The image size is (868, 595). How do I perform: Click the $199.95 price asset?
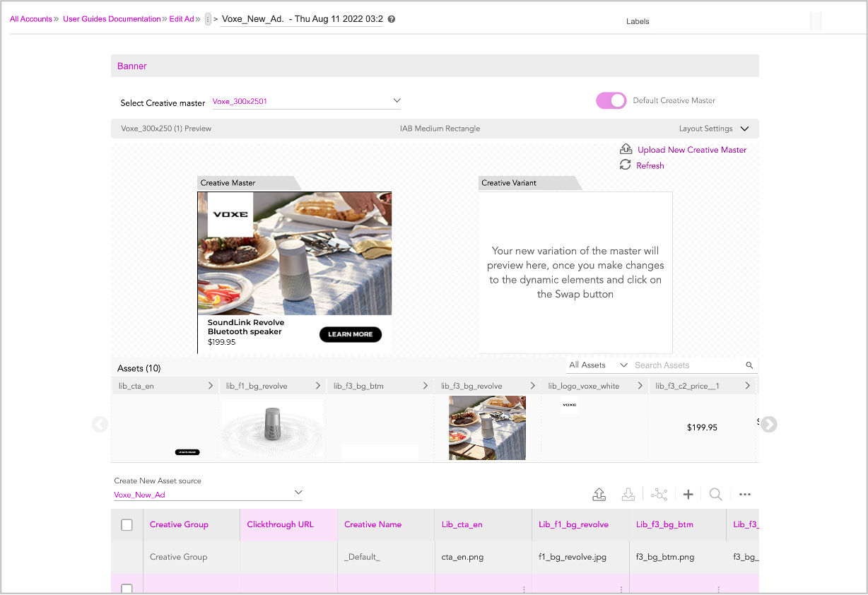pyautogui.click(x=702, y=428)
